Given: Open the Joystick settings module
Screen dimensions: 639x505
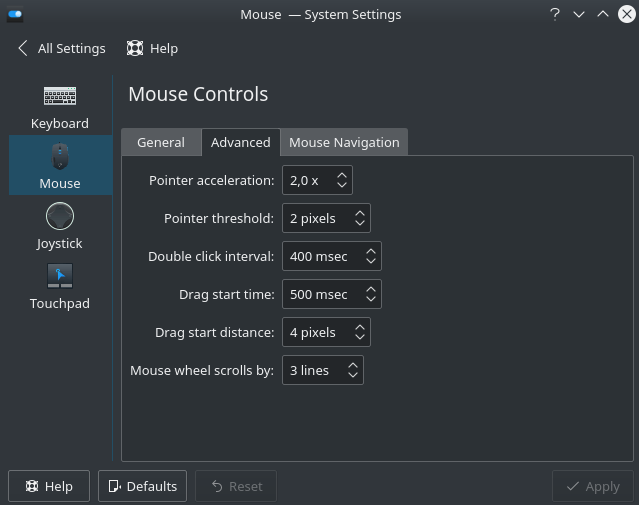Looking at the screenshot, I should 60,217.
